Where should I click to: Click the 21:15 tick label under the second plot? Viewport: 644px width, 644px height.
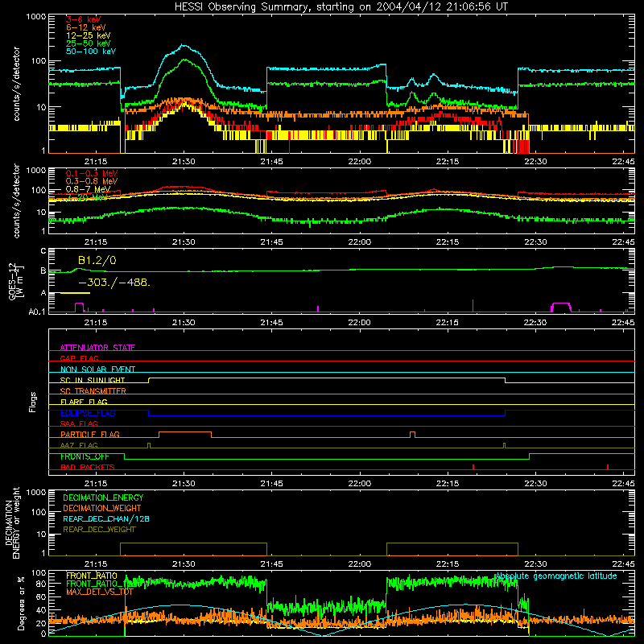(x=96, y=242)
